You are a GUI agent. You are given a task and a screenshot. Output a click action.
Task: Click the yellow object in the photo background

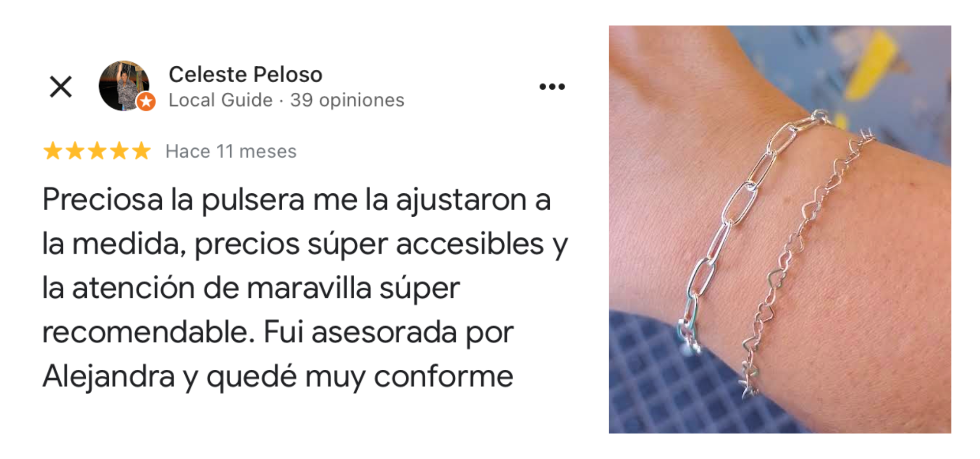point(869,64)
